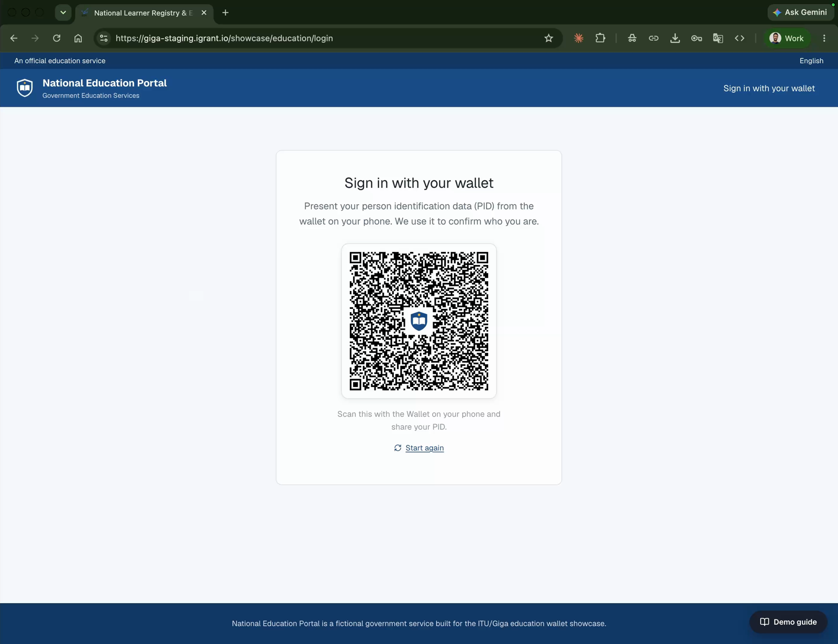Viewport: 838px width, 644px height.
Task: Reload the current page
Action: pyautogui.click(x=57, y=38)
